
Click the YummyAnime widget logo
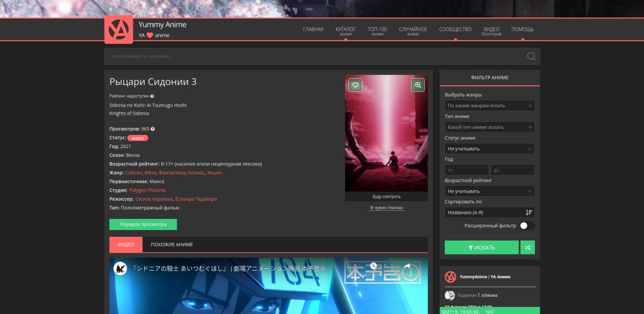pyautogui.click(x=450, y=277)
